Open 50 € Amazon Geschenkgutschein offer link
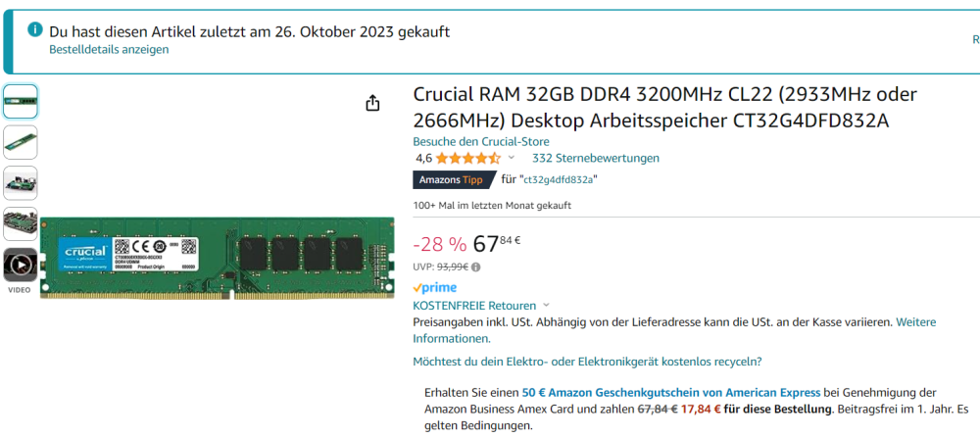 point(670,393)
